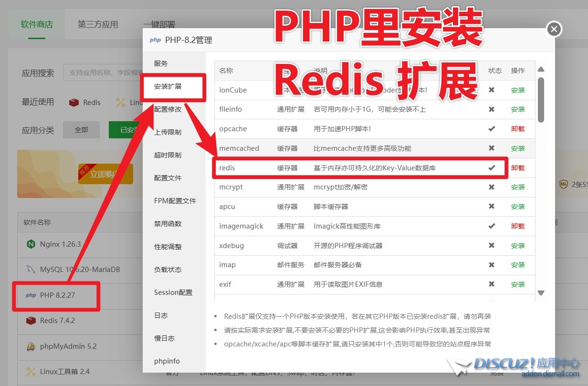Click the memcached not-installed cross icon
The width and height of the screenshot is (588, 386).
coord(492,148)
